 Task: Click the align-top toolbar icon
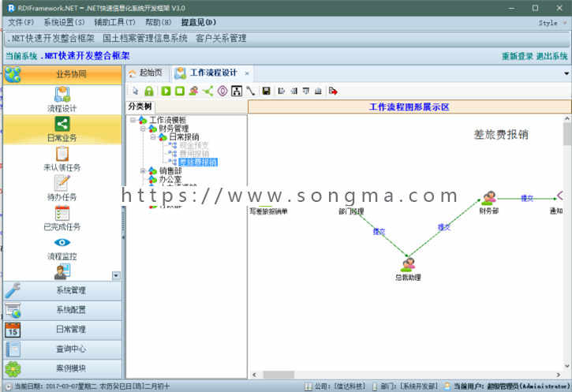[306, 91]
